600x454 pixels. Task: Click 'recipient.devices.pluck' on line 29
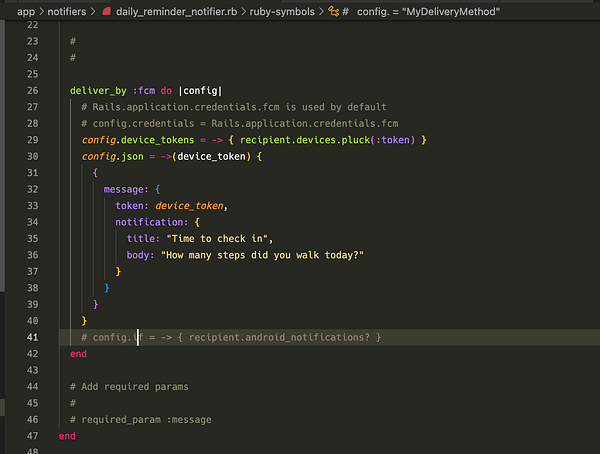click(x=305, y=140)
